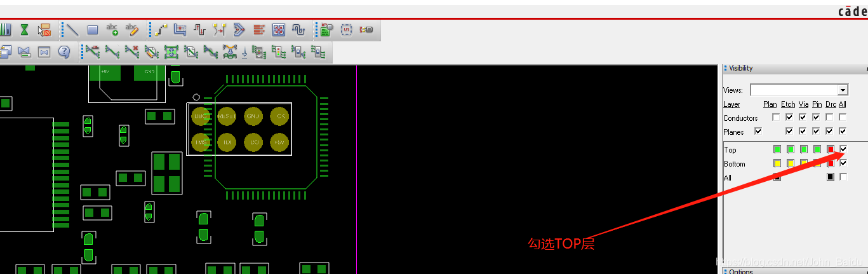Viewport: 868px width, 274px height.
Task: Click the Top layer Drc red swatch
Action: tap(831, 149)
